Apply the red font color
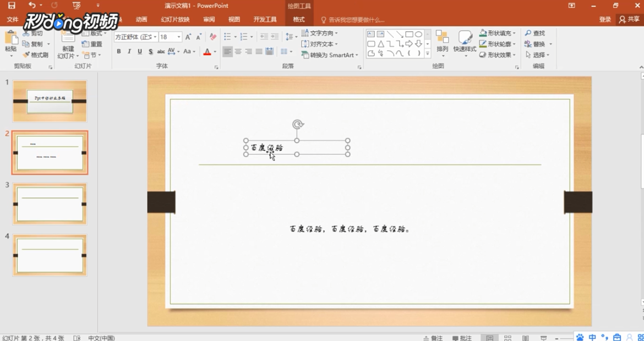Screen dimensions: 644x341 (x=207, y=51)
